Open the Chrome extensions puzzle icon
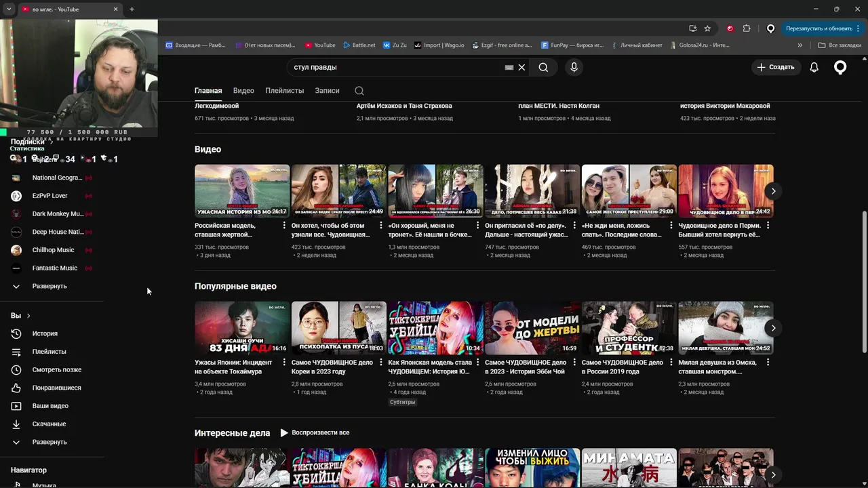 747,28
